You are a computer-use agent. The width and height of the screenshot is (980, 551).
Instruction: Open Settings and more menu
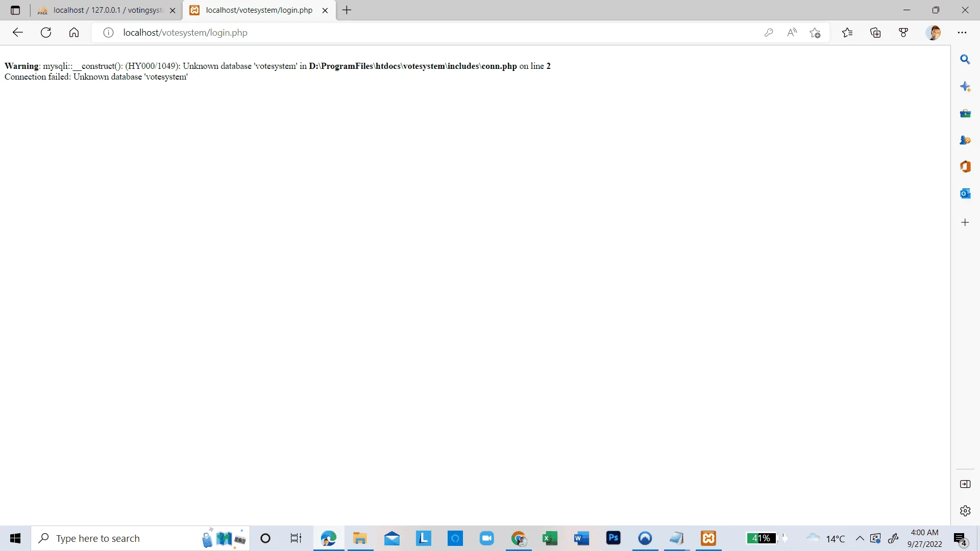pyautogui.click(x=962, y=33)
